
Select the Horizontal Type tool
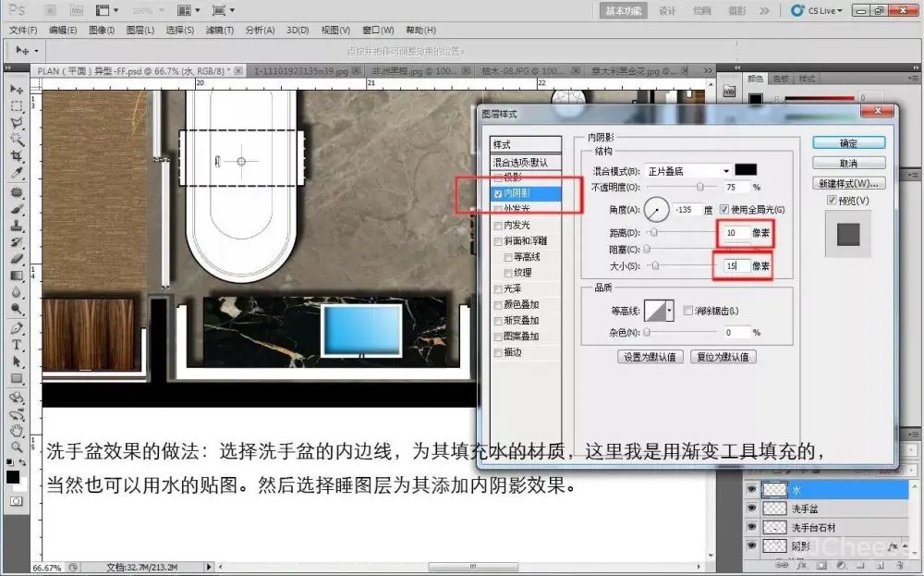pyautogui.click(x=17, y=344)
